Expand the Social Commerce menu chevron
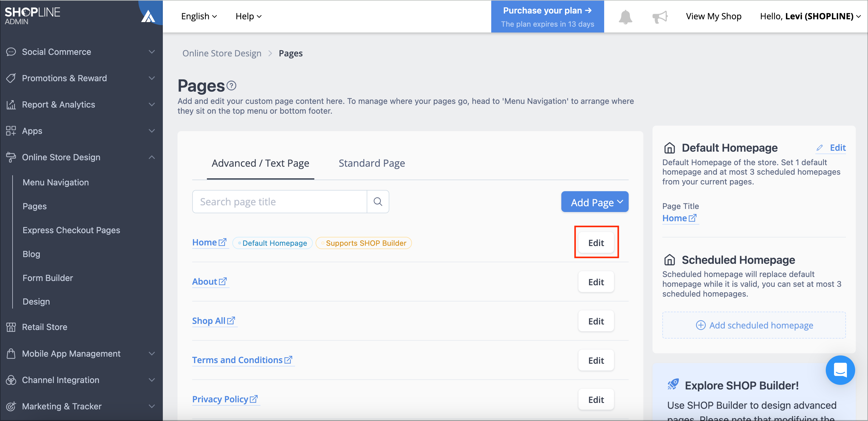868x421 pixels. 152,51
